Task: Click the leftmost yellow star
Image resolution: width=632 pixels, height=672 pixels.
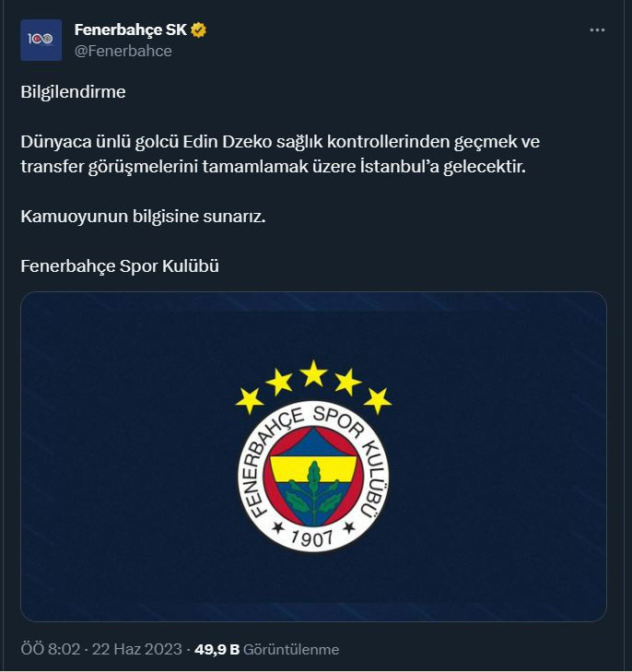Action: click(x=249, y=400)
